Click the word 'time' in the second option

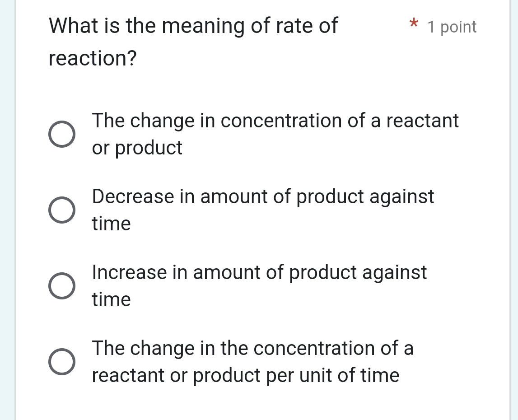[x=111, y=224]
